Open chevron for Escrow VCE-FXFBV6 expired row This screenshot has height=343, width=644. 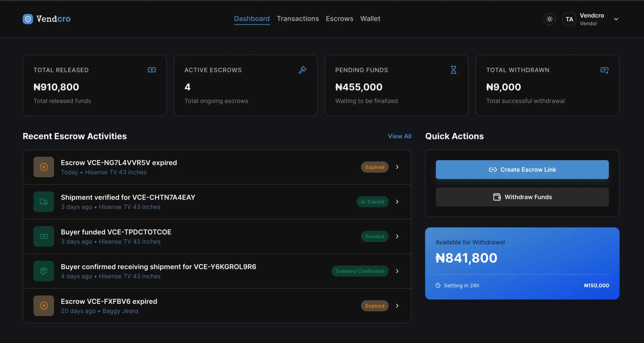pos(397,306)
